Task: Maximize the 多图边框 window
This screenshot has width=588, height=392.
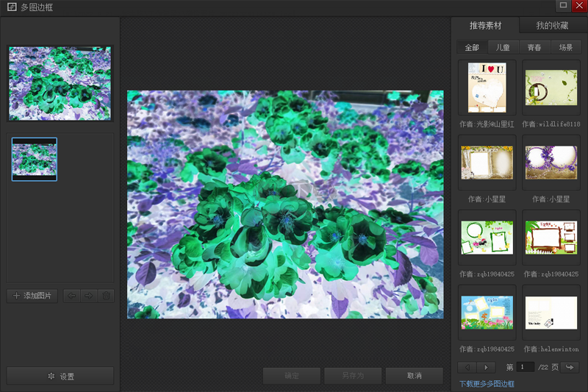Action: coord(563,6)
